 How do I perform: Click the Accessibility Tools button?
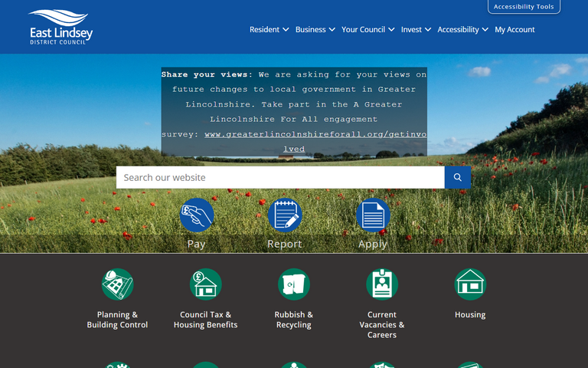524,7
